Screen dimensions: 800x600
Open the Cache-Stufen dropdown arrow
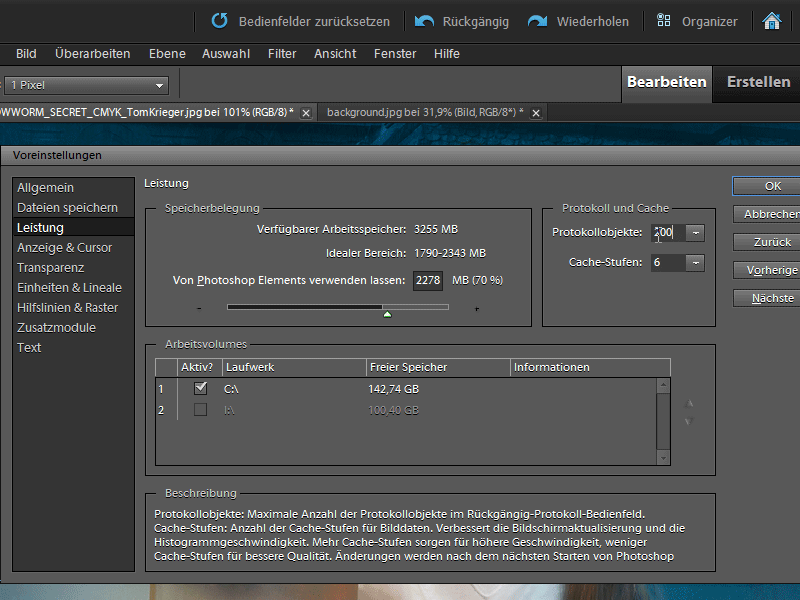tap(695, 263)
